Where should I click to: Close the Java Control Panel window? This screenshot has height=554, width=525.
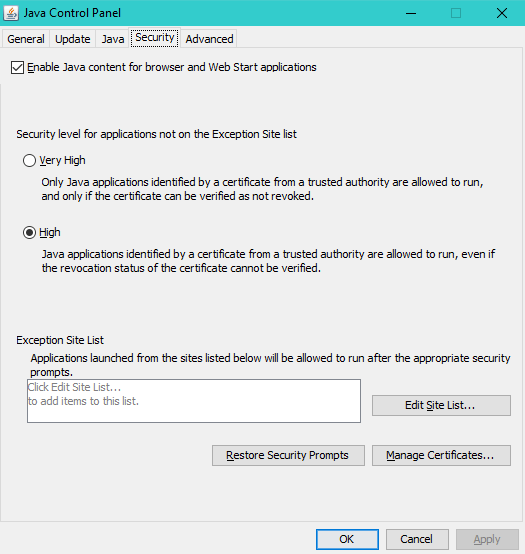tap(502, 13)
